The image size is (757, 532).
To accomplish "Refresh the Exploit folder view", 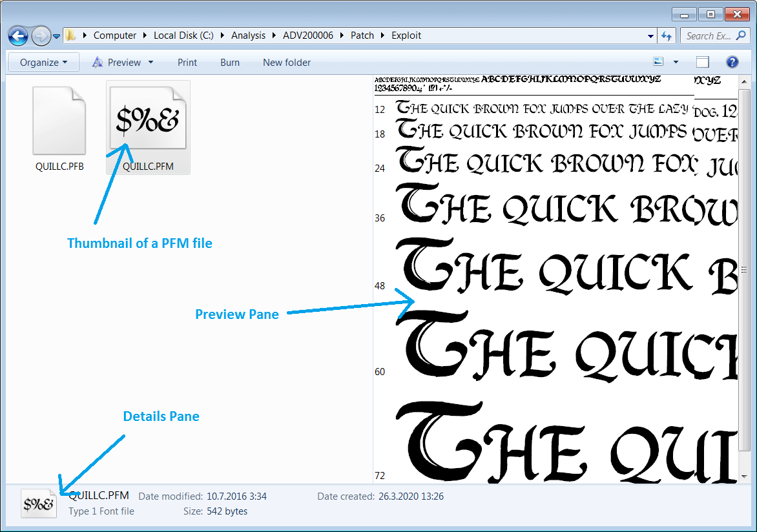I will coord(667,36).
